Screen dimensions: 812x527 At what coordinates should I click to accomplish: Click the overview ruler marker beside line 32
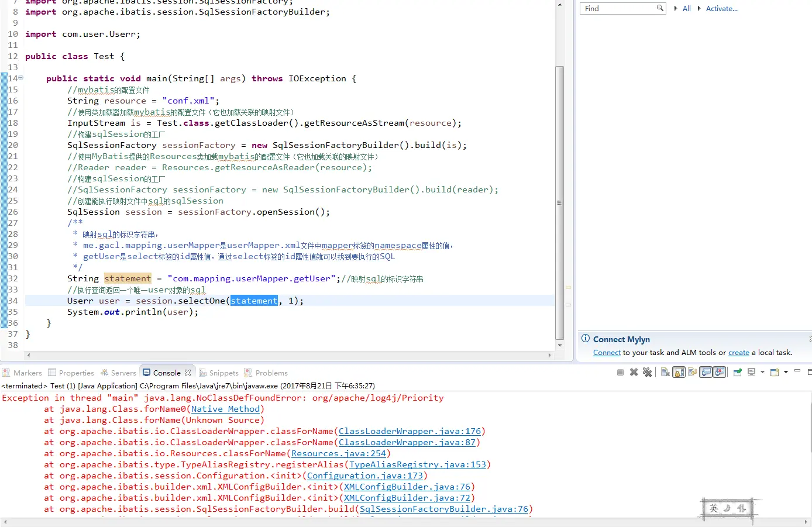[568, 288]
